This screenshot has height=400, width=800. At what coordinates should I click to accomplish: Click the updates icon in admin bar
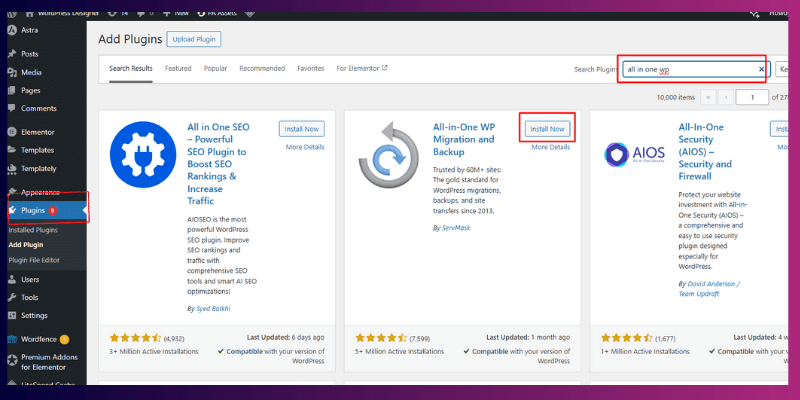tap(111, 14)
